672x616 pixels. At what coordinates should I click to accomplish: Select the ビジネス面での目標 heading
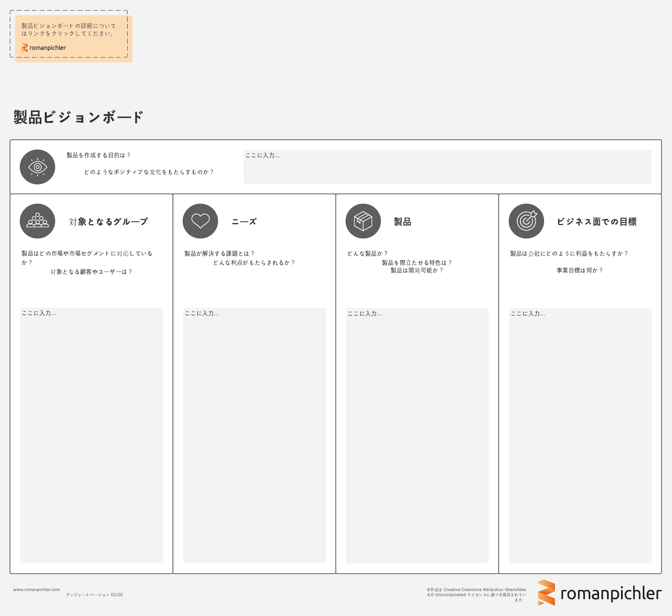click(x=596, y=222)
